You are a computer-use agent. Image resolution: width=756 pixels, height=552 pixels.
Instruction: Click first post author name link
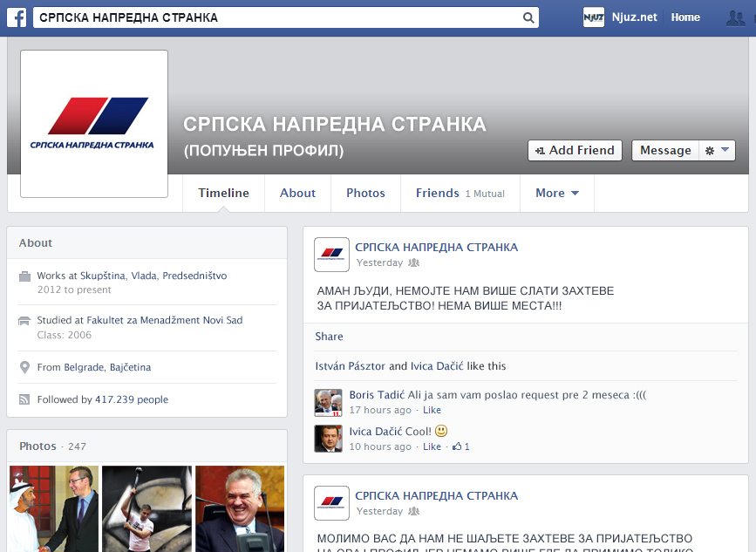click(x=436, y=248)
